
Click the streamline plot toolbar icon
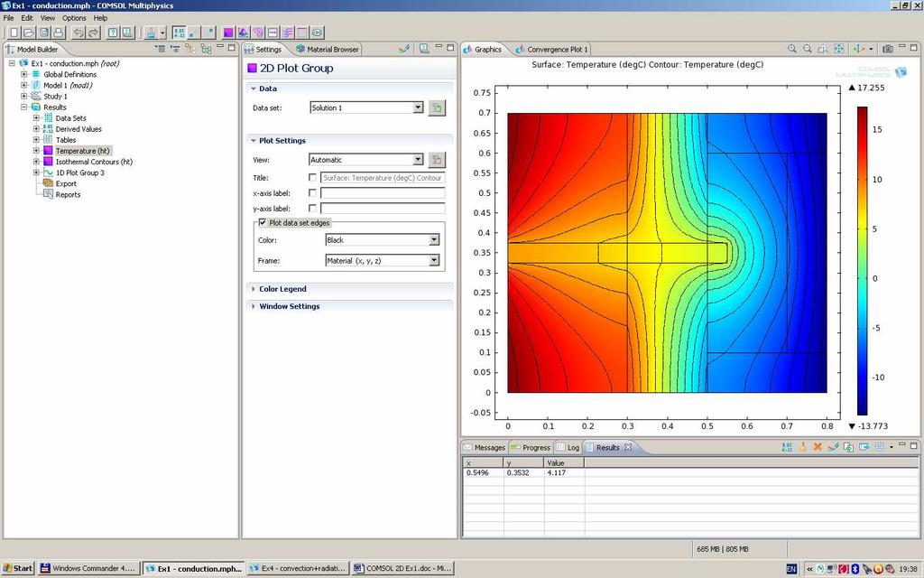tap(287, 33)
